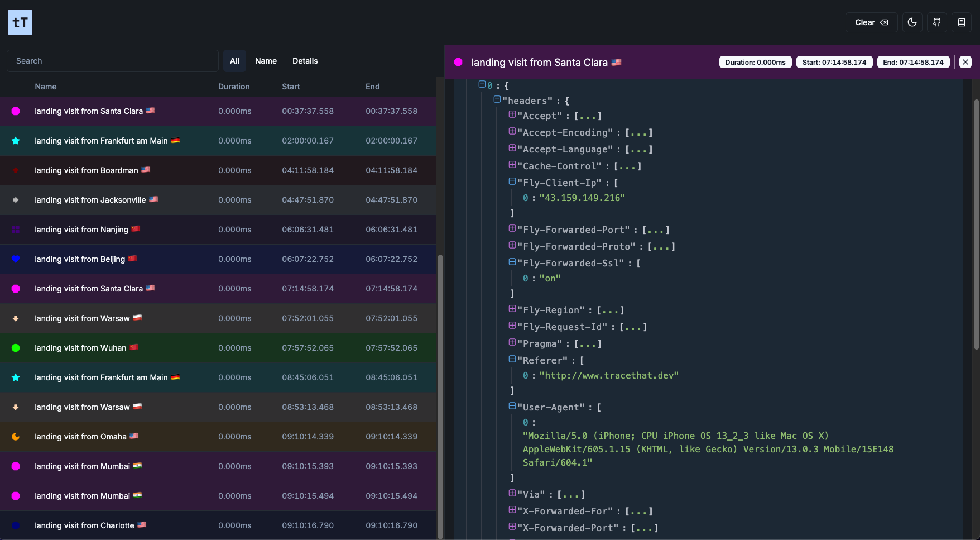Expand the "Cache-Control" header node
Screen dimensions: 980x540
click(512, 165)
